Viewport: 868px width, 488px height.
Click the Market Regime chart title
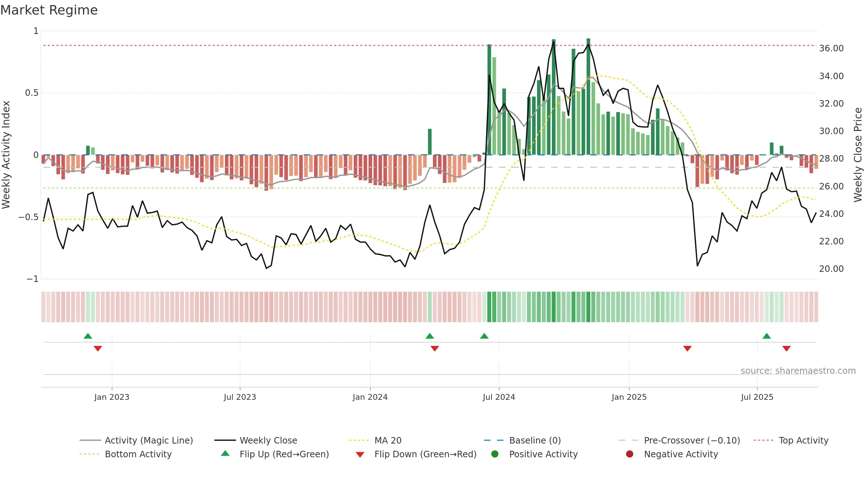pyautogui.click(x=49, y=10)
